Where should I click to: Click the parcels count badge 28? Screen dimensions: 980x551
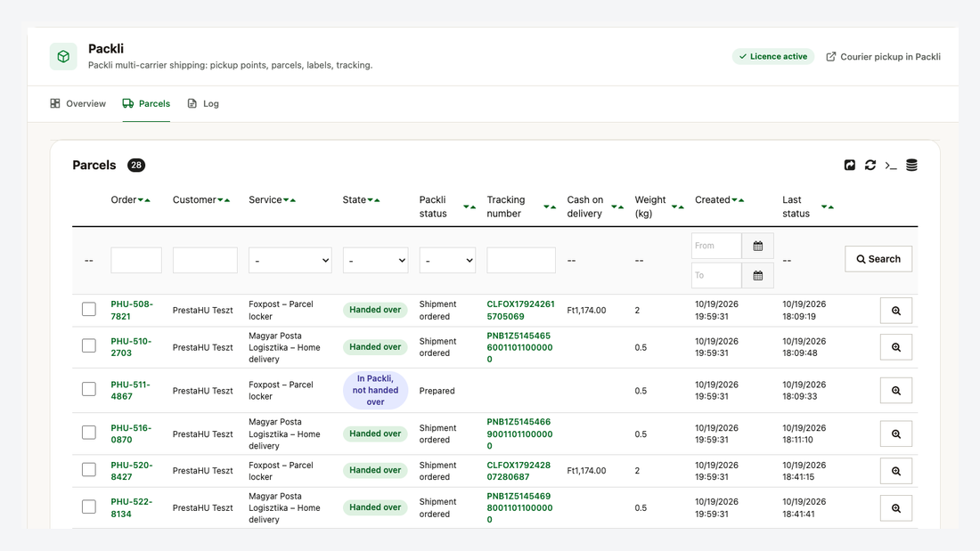(x=136, y=165)
